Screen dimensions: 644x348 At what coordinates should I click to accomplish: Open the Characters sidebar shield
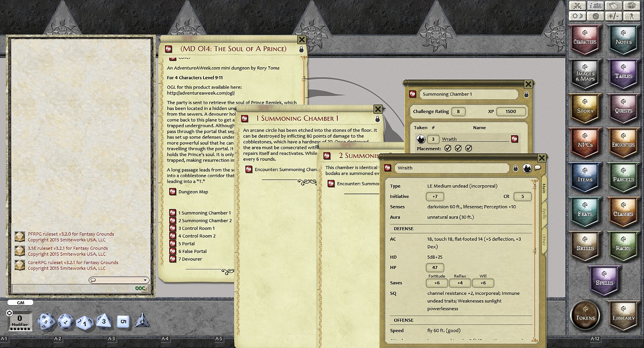pyautogui.click(x=585, y=40)
